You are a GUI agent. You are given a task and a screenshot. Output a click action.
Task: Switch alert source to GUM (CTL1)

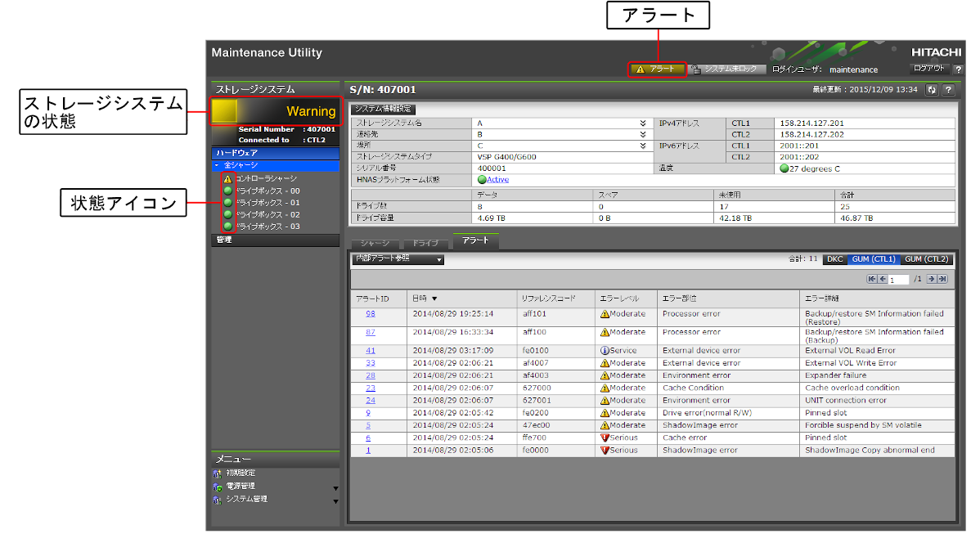click(x=873, y=259)
